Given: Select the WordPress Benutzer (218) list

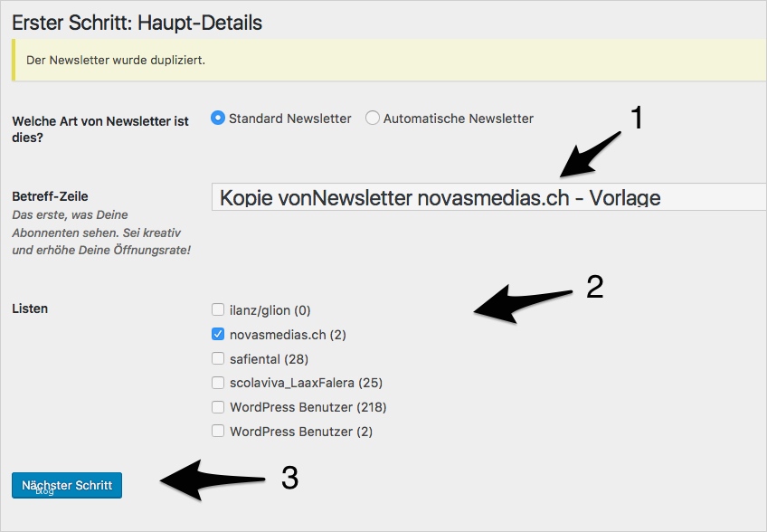Looking at the screenshot, I should 217,407.
